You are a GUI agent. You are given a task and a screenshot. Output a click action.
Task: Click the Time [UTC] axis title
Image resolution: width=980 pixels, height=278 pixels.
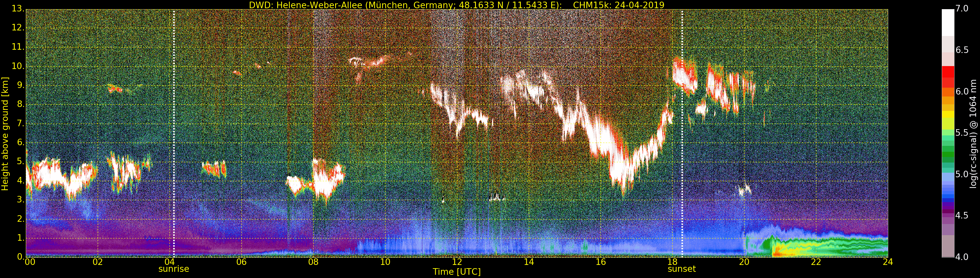[457, 272]
